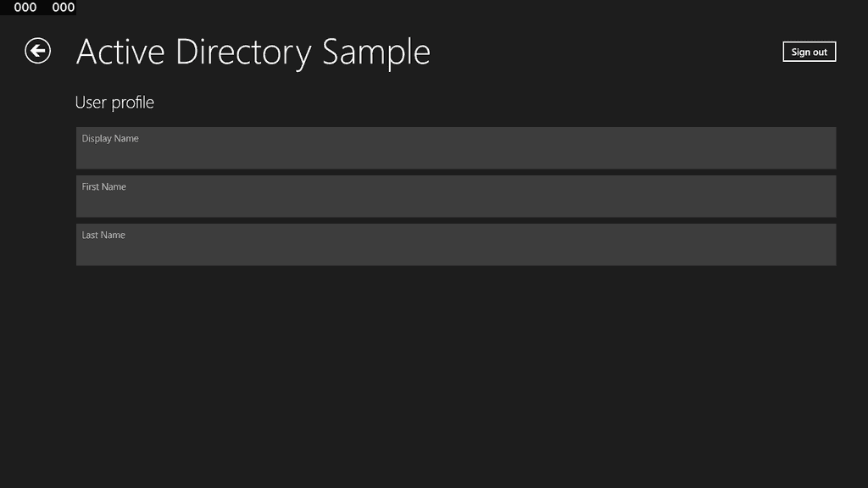This screenshot has width=868, height=488.
Task: Click the "Last Name" label text
Action: tap(103, 235)
